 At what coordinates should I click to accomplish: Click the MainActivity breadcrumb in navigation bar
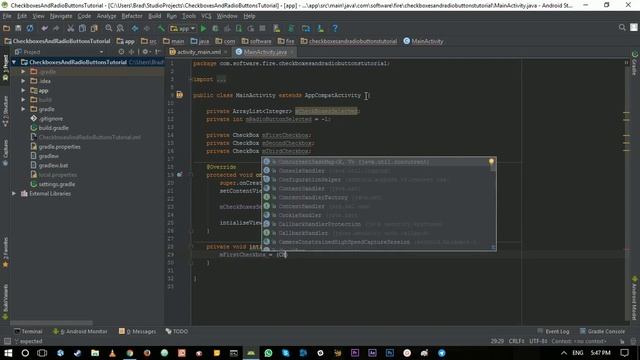pyautogui.click(x=423, y=41)
